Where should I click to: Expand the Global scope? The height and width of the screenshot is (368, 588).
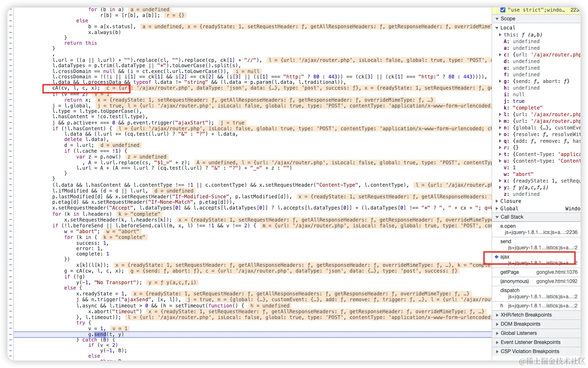point(497,209)
